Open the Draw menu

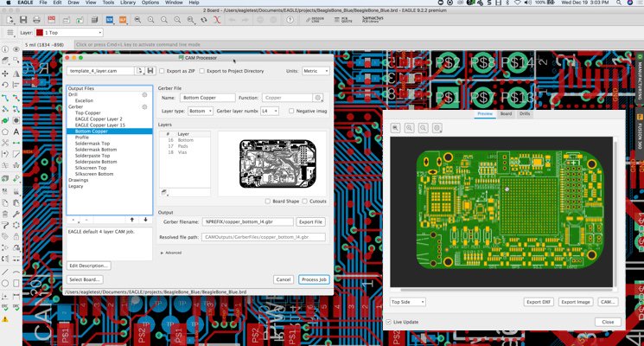click(73, 3)
